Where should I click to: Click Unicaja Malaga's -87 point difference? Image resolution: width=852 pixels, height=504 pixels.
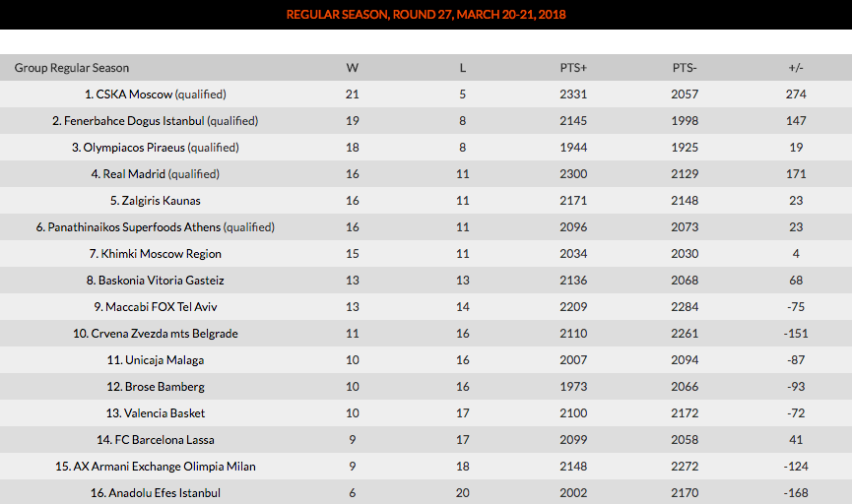point(796,360)
